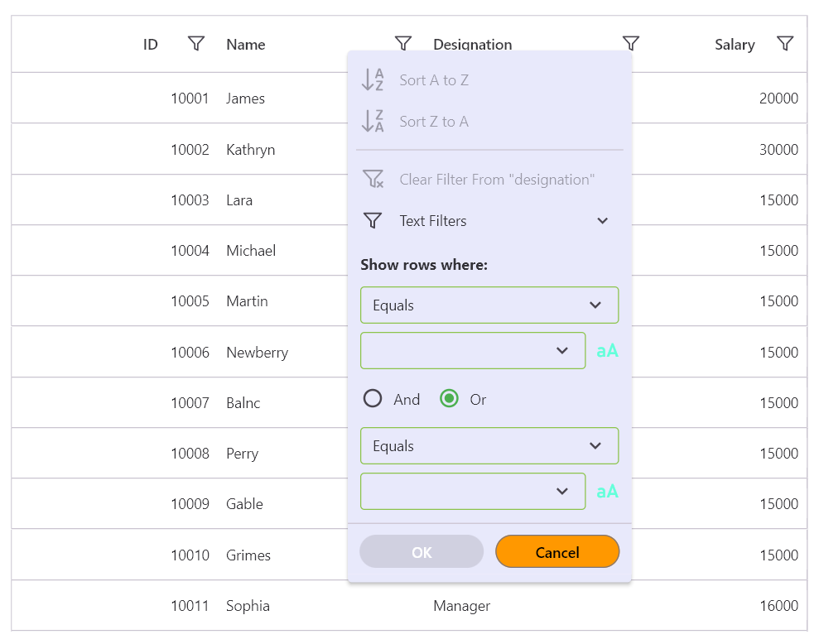
Task: Click ID cell 10005
Action: click(190, 301)
